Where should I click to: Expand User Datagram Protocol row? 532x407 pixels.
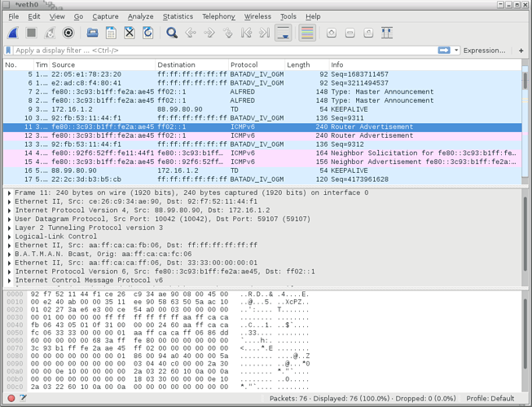[x=9, y=219]
